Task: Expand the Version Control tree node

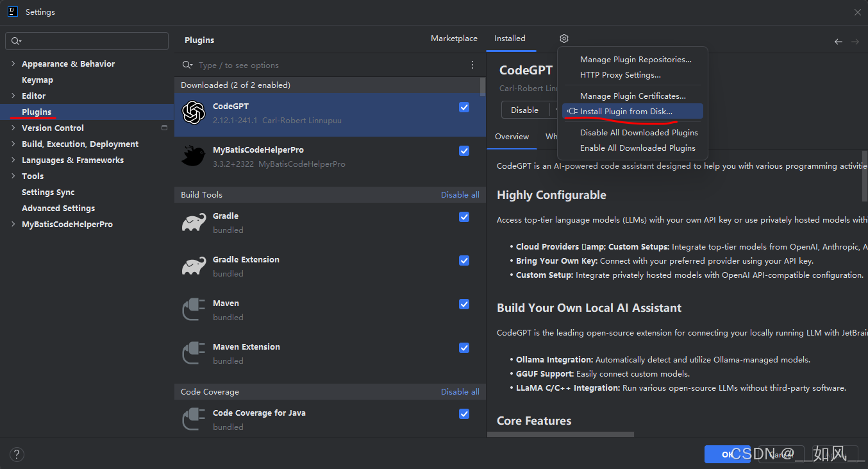Action: pos(13,128)
